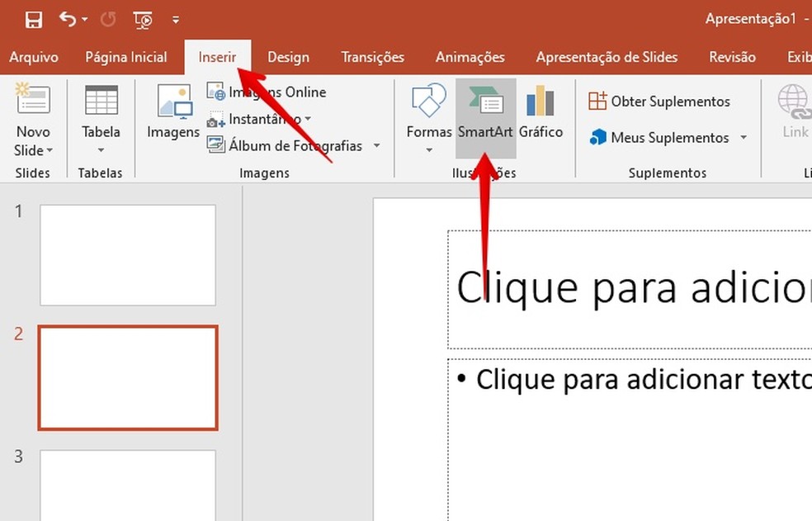Click Meus Suplementos button

point(659,137)
